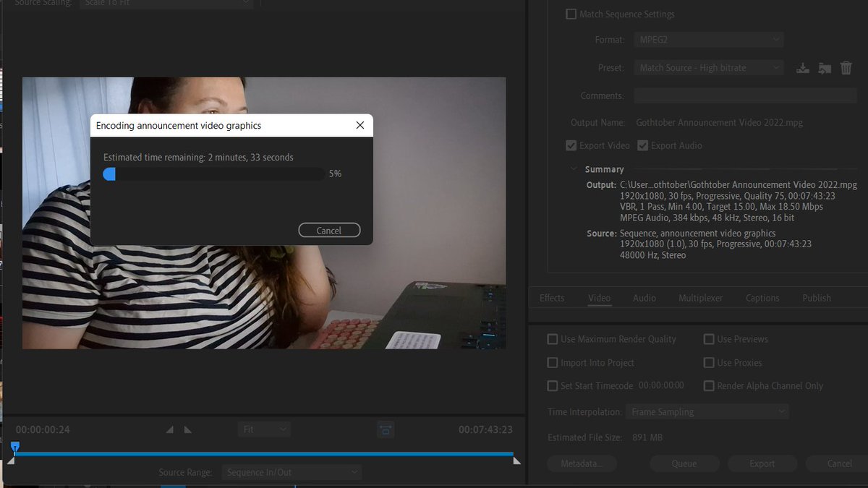Enable the Use Proxies checkbox
The image size is (868, 488).
point(709,363)
